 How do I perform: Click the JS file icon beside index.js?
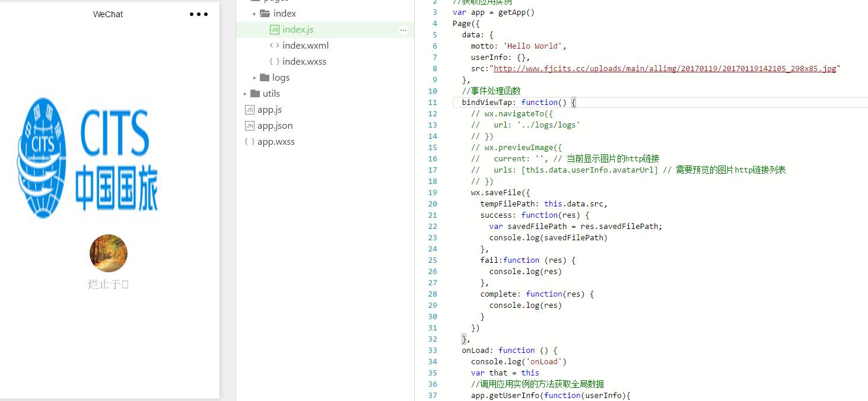tap(274, 30)
